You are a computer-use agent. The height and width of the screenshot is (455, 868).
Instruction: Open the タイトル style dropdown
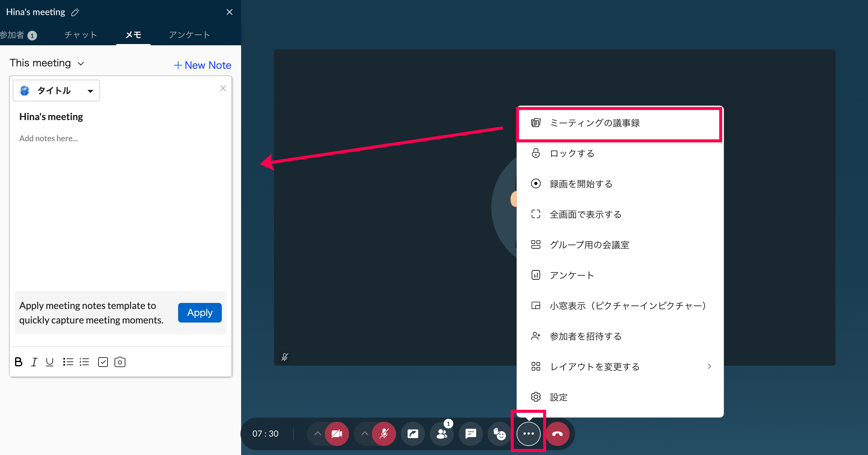tap(56, 91)
